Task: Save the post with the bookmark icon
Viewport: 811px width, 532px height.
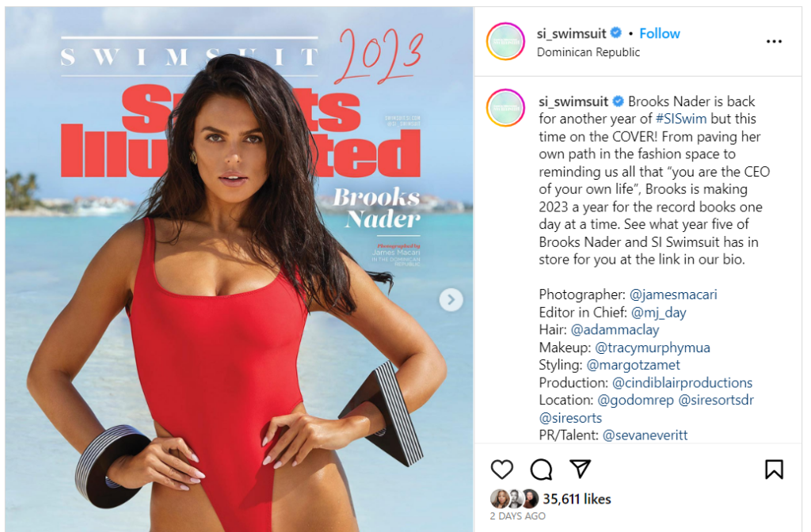Action: (774, 469)
